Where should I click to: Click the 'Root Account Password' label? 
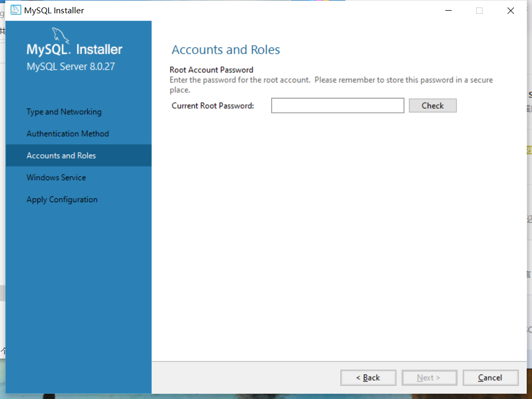point(211,70)
